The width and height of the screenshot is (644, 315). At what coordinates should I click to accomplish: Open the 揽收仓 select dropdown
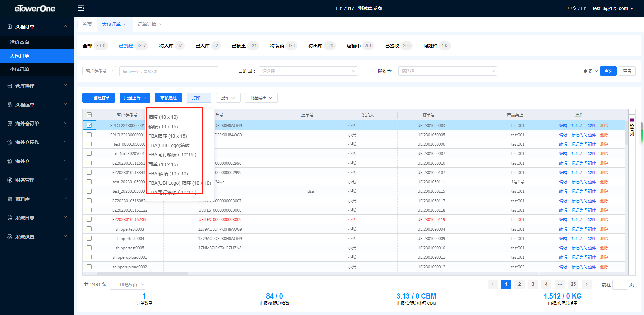[x=448, y=71]
